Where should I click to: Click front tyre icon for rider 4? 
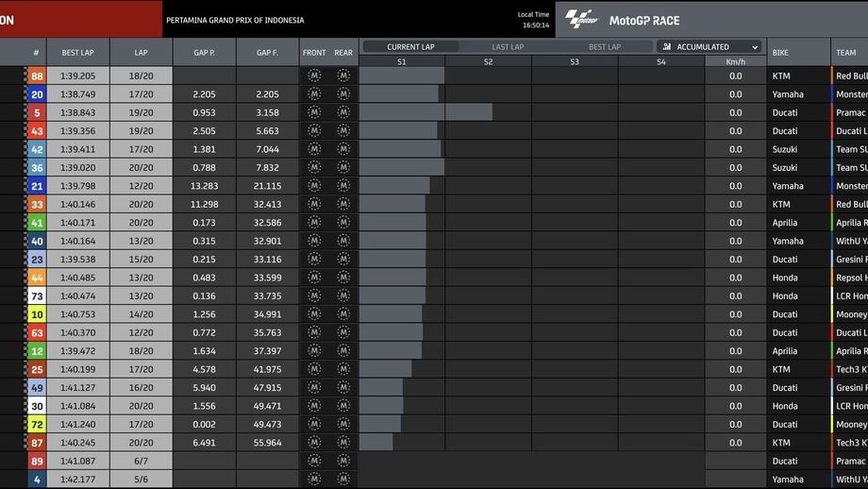pyautogui.click(x=314, y=478)
